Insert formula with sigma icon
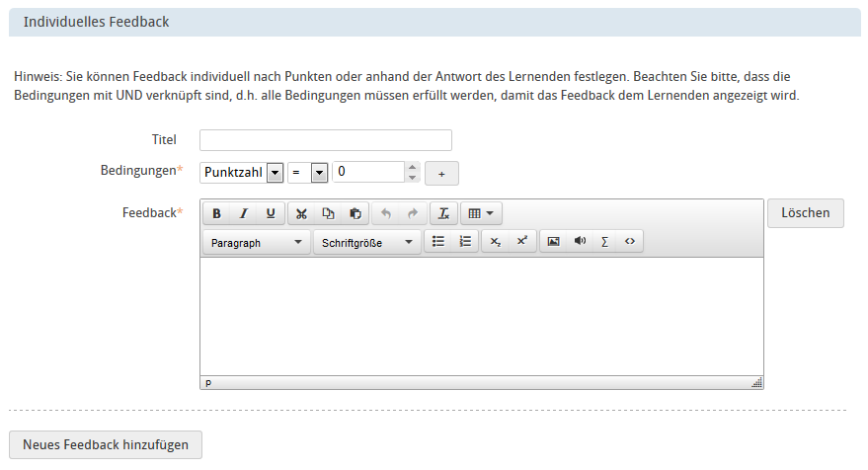Screen dimensions: 868x470 coord(604,241)
